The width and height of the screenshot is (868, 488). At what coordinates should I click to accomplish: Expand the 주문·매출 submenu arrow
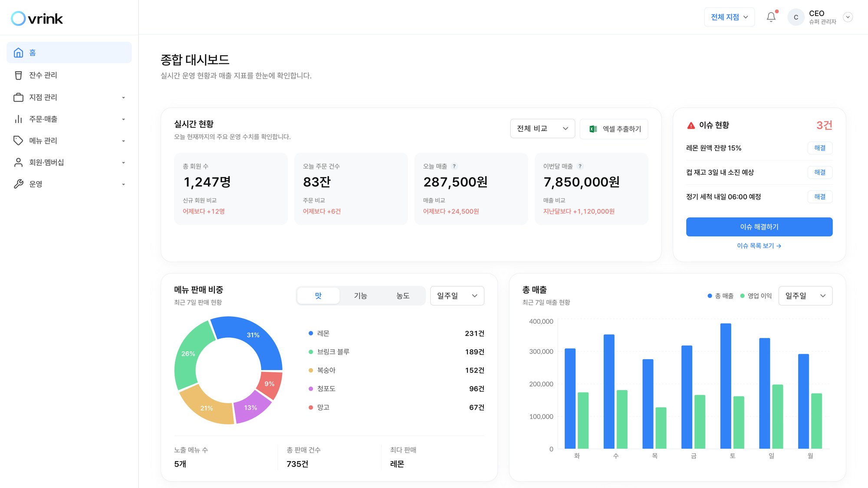tap(123, 119)
